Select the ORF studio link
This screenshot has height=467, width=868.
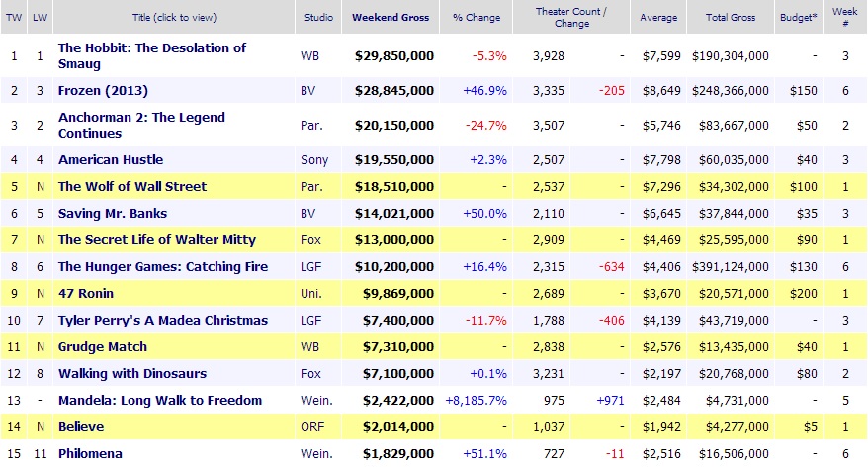pos(311,426)
